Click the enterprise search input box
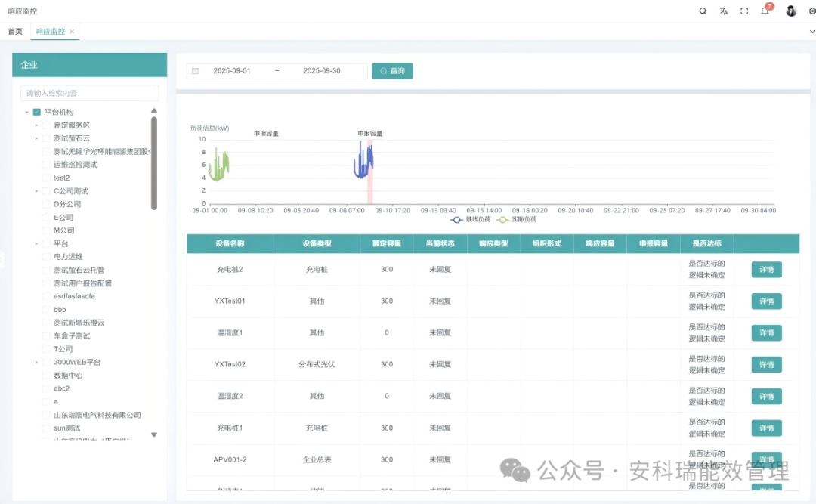Image resolution: width=816 pixels, height=504 pixels. pyautogui.click(x=89, y=93)
